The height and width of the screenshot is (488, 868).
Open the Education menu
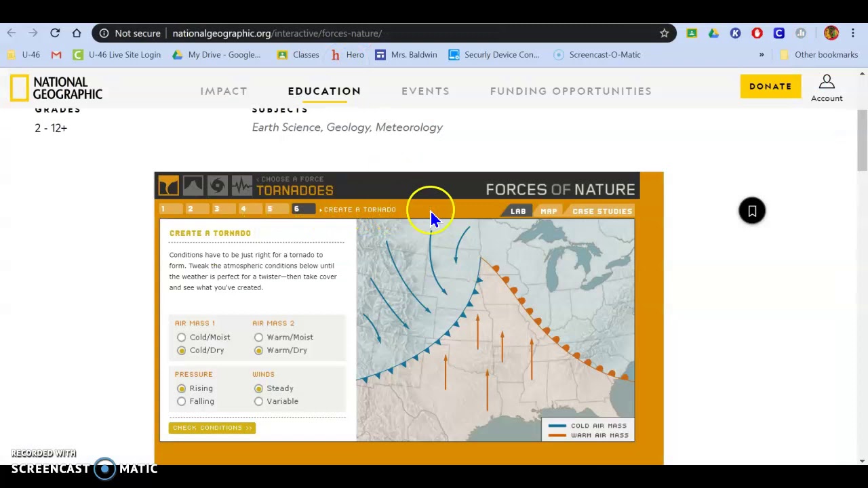coord(324,91)
